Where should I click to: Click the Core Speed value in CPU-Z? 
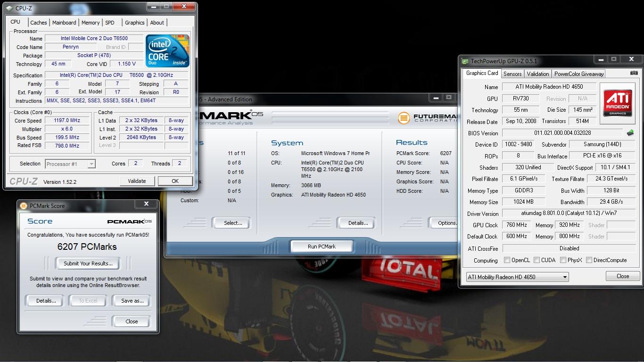click(67, 121)
